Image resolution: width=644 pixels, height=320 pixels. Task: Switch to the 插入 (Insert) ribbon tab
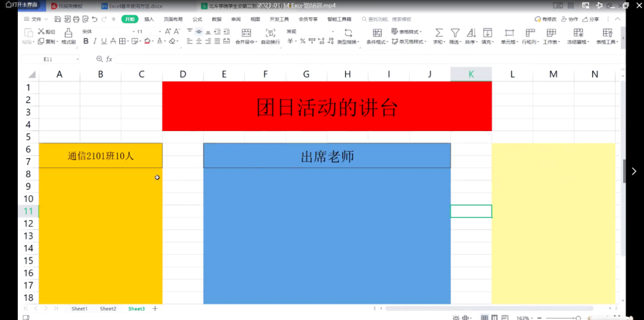tap(149, 20)
